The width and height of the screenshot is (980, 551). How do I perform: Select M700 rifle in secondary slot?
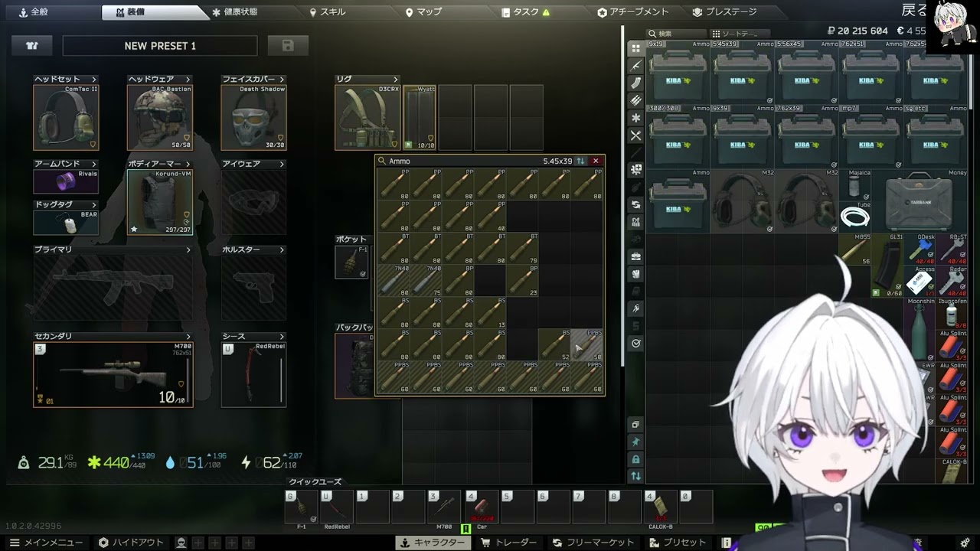coord(113,374)
